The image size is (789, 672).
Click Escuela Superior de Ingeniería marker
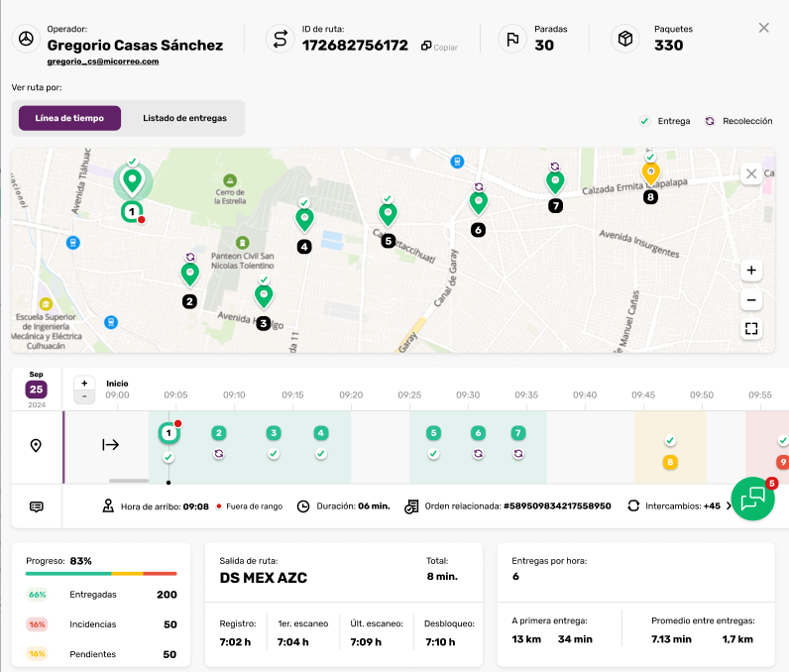(46, 304)
